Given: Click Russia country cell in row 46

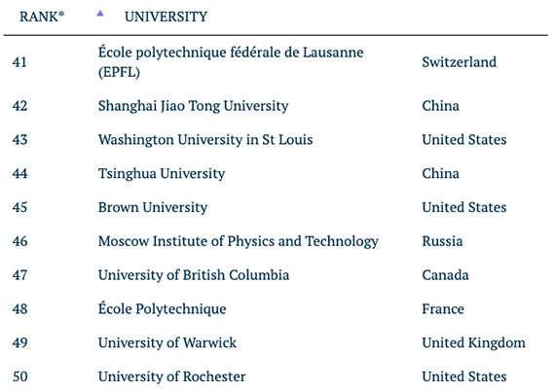Looking at the screenshot, I should pyautogui.click(x=442, y=241).
